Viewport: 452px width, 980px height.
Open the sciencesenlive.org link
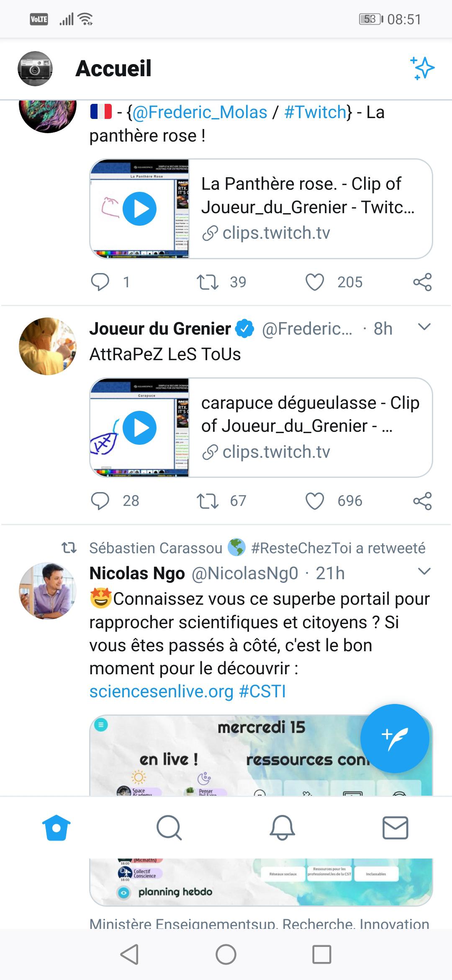pyautogui.click(x=161, y=691)
